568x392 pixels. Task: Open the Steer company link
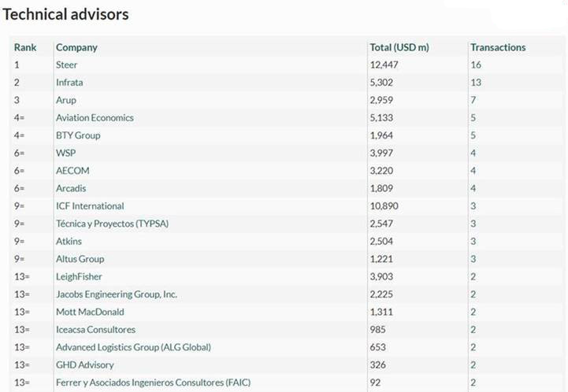point(67,65)
